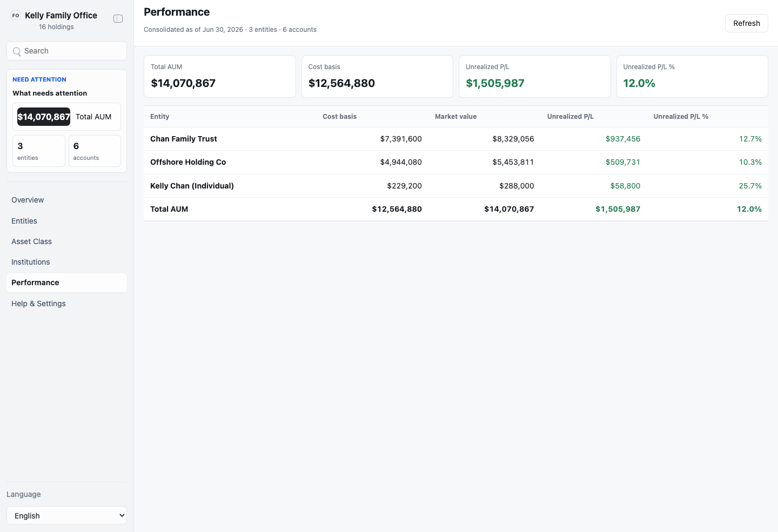Click the search magnifier icon
The height and width of the screenshot is (532, 778).
pos(17,51)
